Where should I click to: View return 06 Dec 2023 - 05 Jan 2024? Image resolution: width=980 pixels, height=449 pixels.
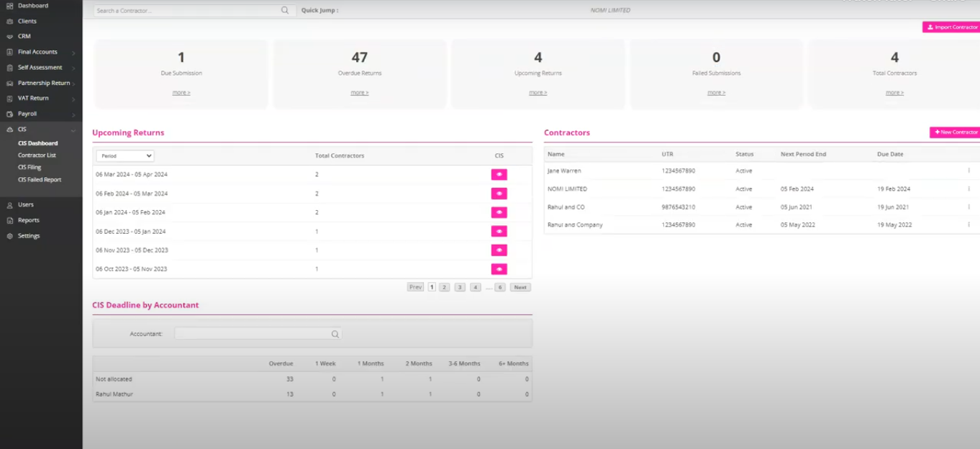click(499, 232)
